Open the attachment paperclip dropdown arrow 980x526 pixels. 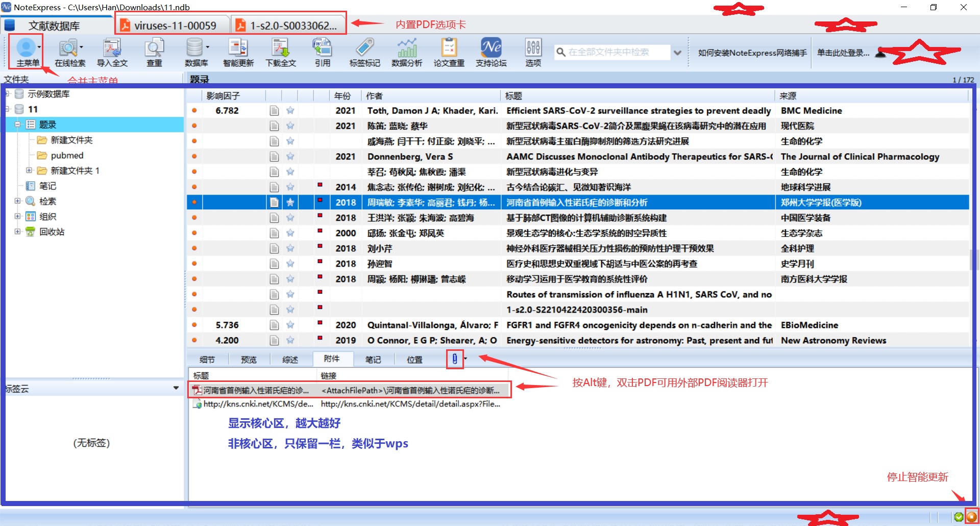pyautogui.click(x=465, y=358)
